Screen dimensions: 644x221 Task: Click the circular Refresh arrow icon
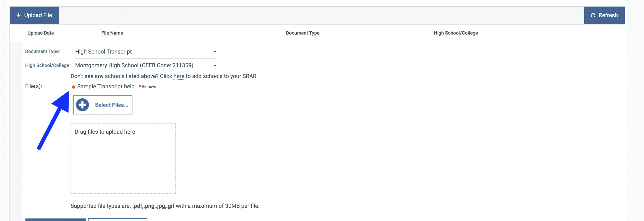coord(593,15)
